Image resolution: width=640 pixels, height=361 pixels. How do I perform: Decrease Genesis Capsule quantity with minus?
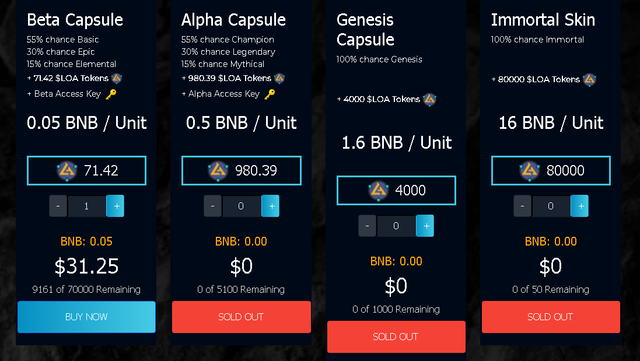point(367,226)
